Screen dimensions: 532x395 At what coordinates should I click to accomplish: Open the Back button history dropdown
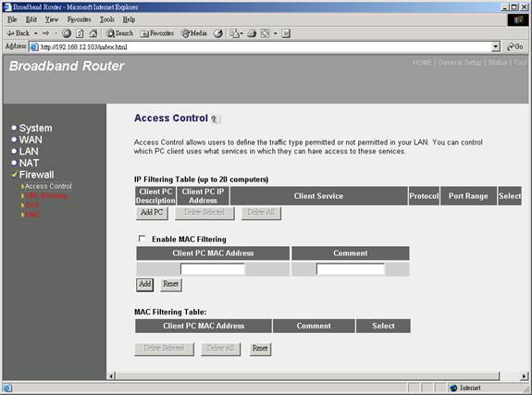pyautogui.click(x=36, y=33)
